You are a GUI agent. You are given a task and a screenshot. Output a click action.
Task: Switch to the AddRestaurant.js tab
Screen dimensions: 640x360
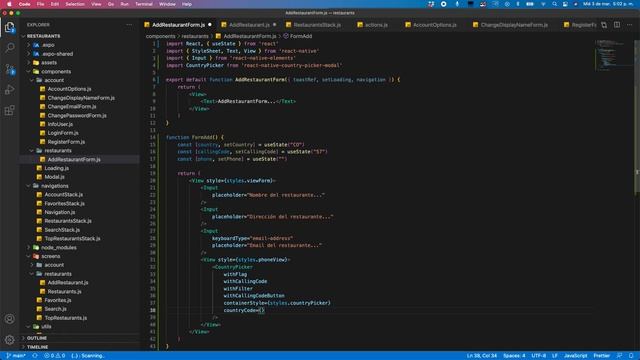(249, 25)
